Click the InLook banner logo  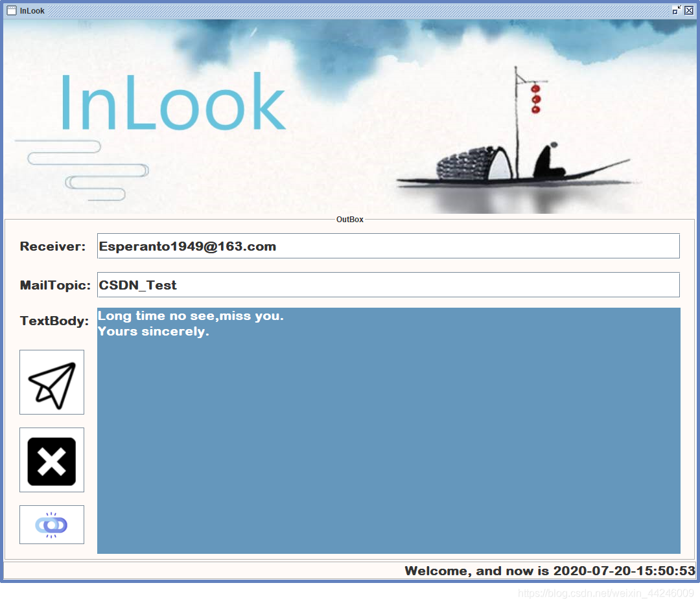point(173,102)
